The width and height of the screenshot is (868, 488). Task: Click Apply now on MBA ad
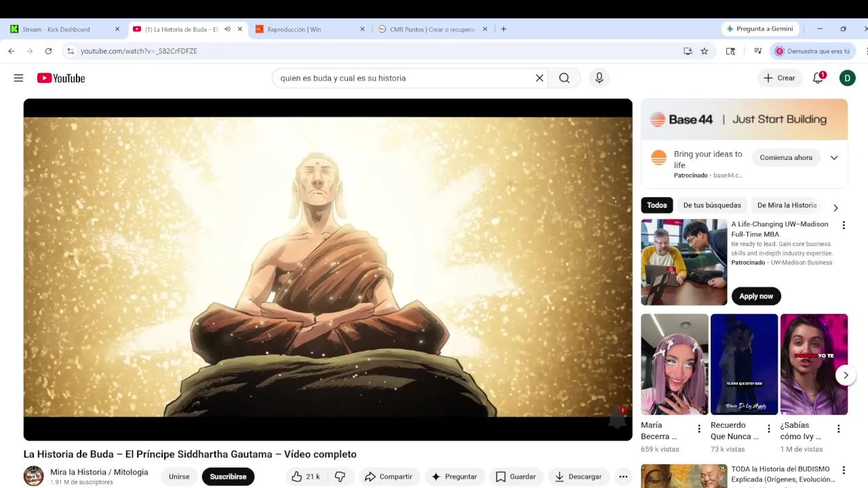[x=756, y=296]
